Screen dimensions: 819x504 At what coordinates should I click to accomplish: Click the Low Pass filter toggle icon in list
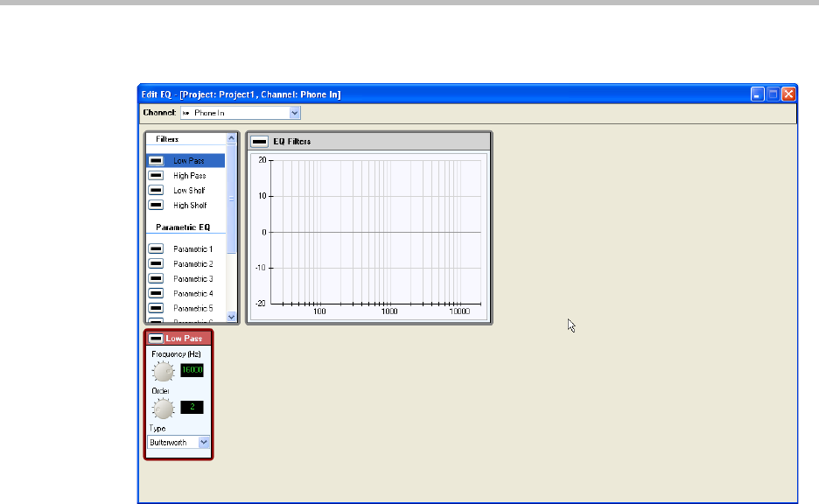pos(156,161)
